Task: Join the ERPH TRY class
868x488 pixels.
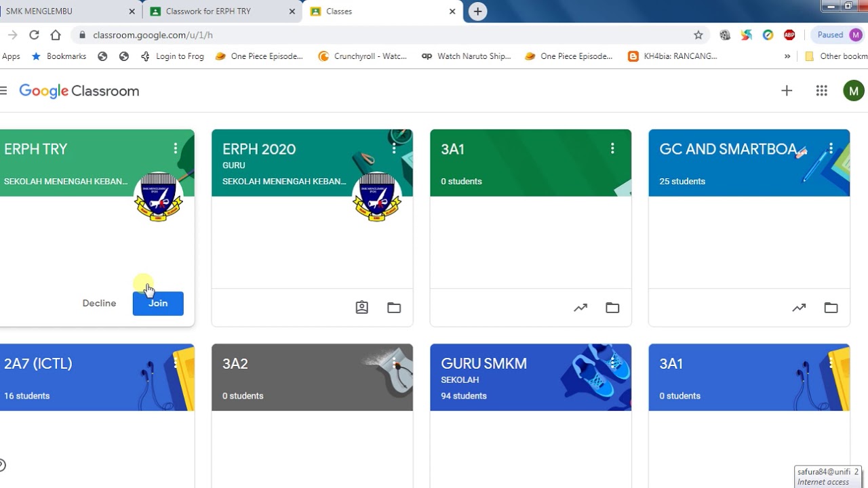Action: click(x=158, y=304)
